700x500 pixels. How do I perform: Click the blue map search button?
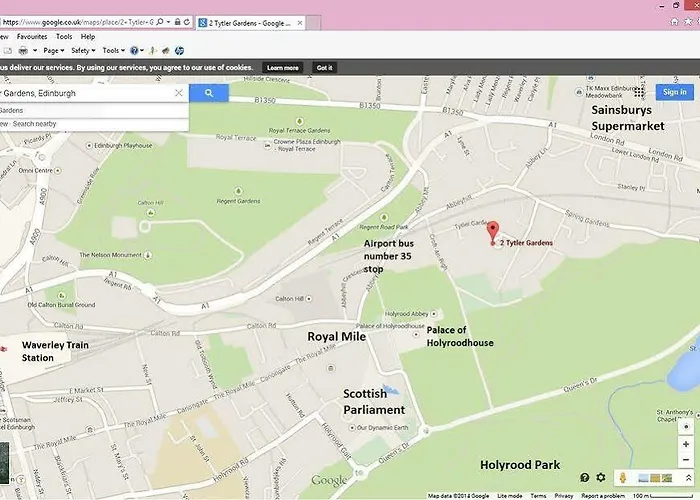pyautogui.click(x=209, y=93)
